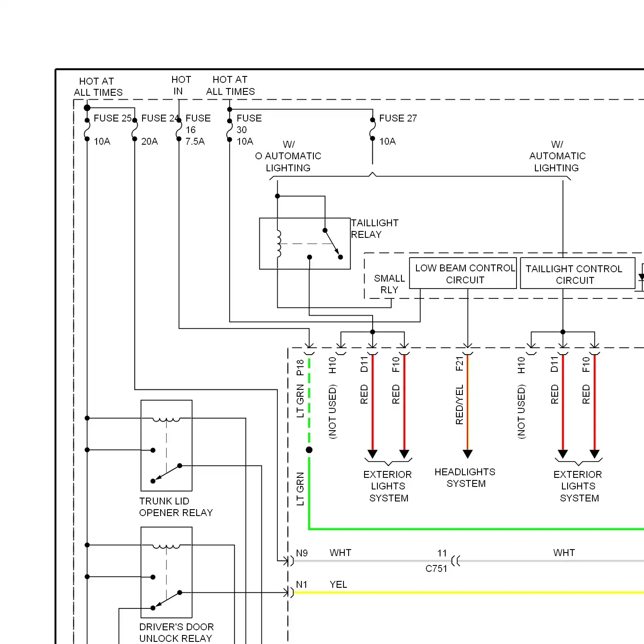Screen dimensions: 644x644
Task: Toggle the Driver's Door Unlock Relay contact
Action: (166, 601)
